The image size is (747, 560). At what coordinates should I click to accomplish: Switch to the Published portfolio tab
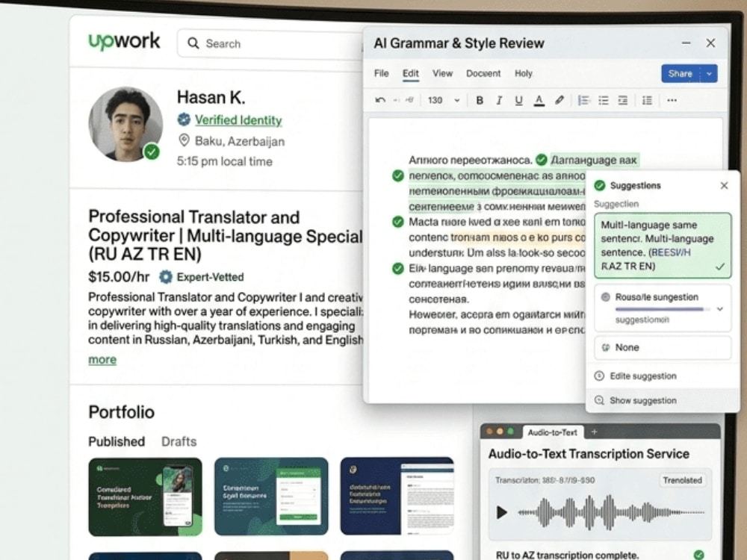pos(117,441)
